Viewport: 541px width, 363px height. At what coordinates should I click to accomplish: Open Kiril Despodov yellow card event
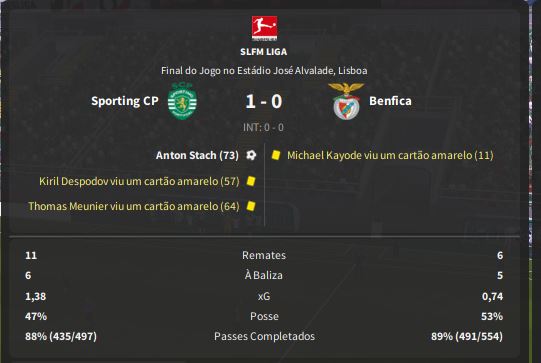coord(139,181)
